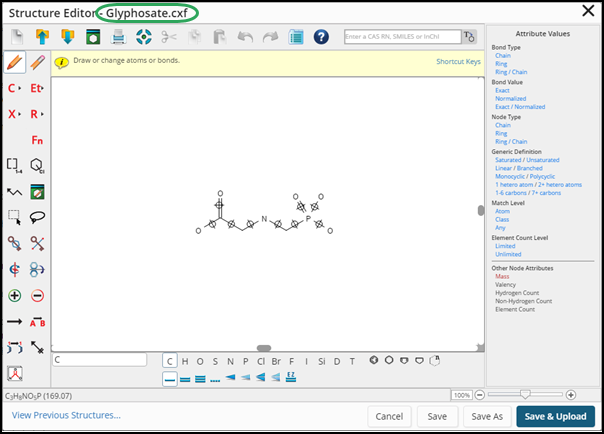Select the lock atoms tool

pyautogui.click(x=15, y=243)
